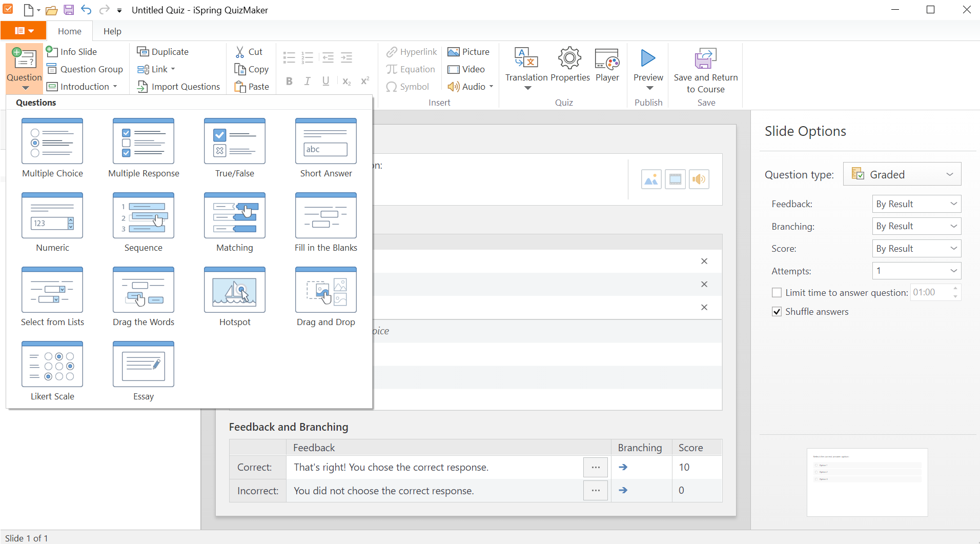980x544 pixels.
Task: Click Save and Return to Course
Action: (x=706, y=71)
